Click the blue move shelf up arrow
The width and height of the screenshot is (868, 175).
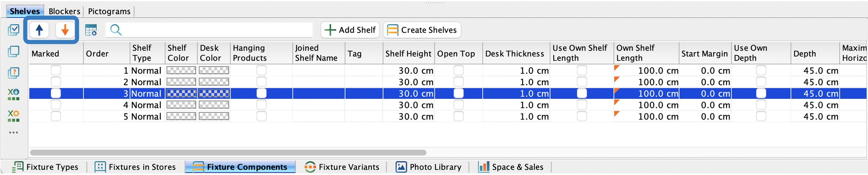tap(39, 30)
